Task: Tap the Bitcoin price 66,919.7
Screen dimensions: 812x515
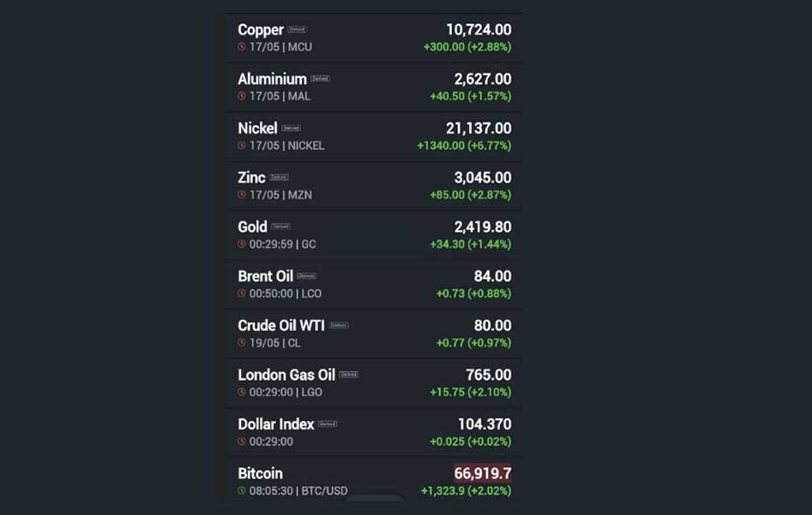Action: click(483, 473)
